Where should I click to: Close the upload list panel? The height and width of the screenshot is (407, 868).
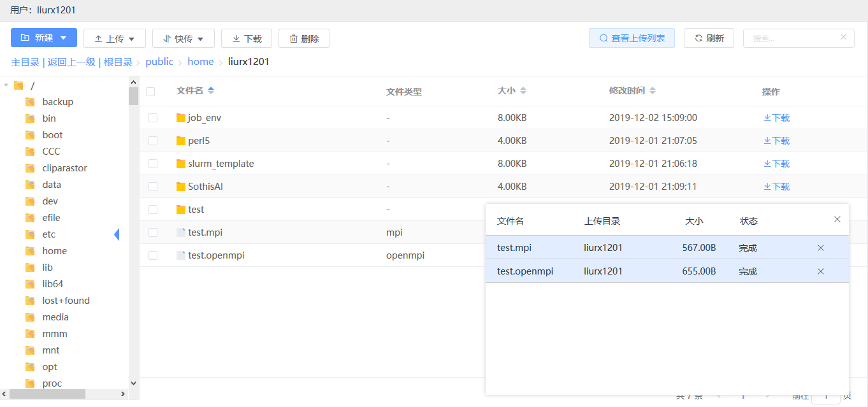pos(837,219)
